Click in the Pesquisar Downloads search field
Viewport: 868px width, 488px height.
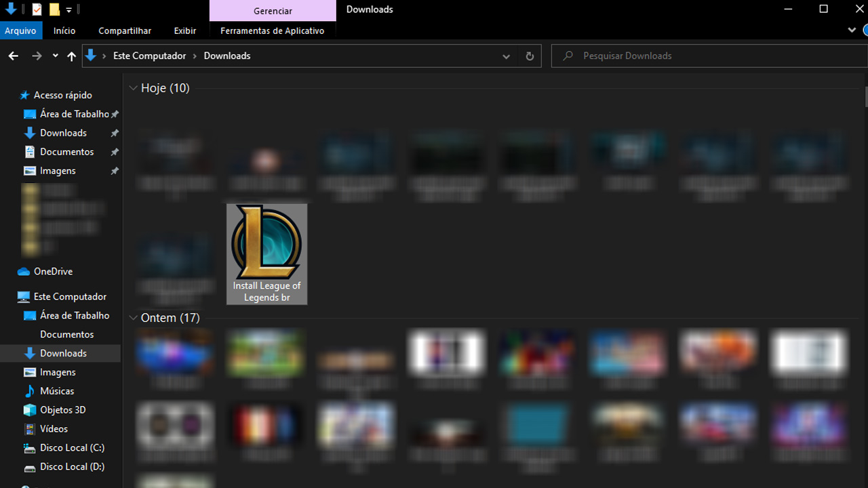click(705, 56)
